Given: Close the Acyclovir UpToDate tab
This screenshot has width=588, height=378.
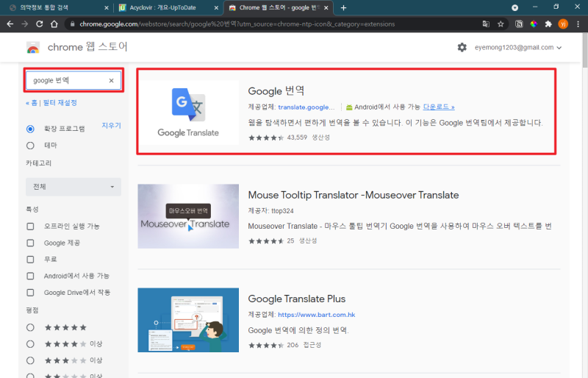Looking at the screenshot, I should click(x=216, y=7).
